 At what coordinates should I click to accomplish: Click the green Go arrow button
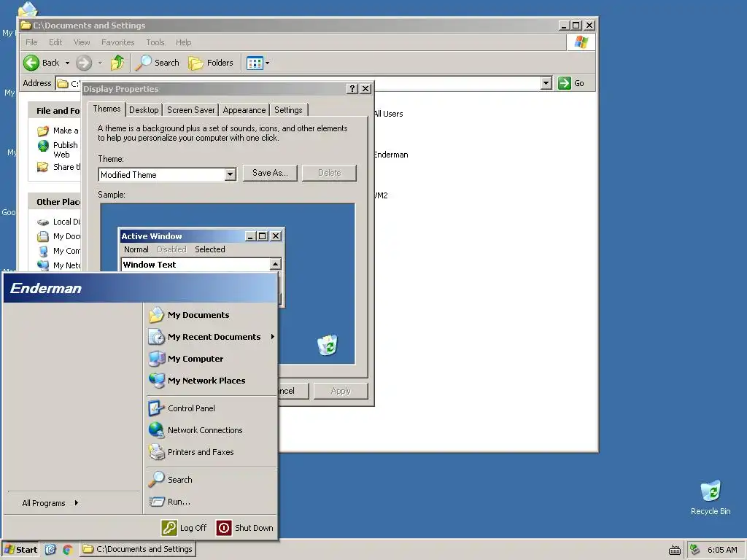565,83
